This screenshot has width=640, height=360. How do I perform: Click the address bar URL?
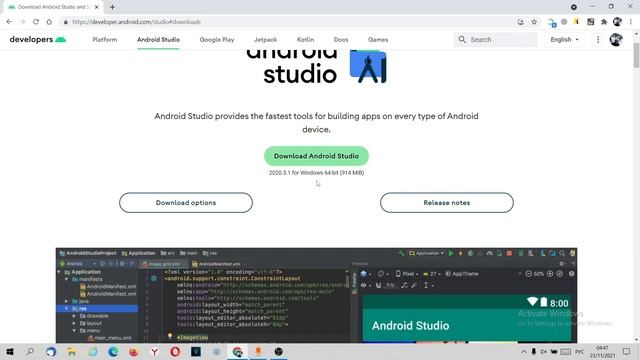coord(136,22)
